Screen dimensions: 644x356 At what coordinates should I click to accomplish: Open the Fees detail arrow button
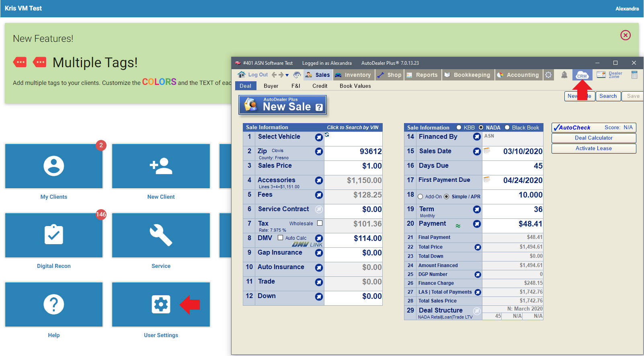coord(319,195)
